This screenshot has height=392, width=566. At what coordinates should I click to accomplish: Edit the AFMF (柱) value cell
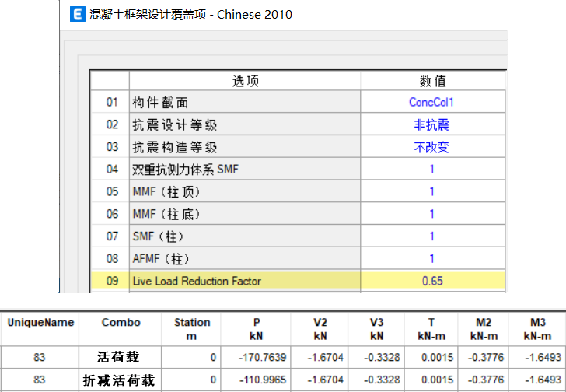[x=431, y=258]
